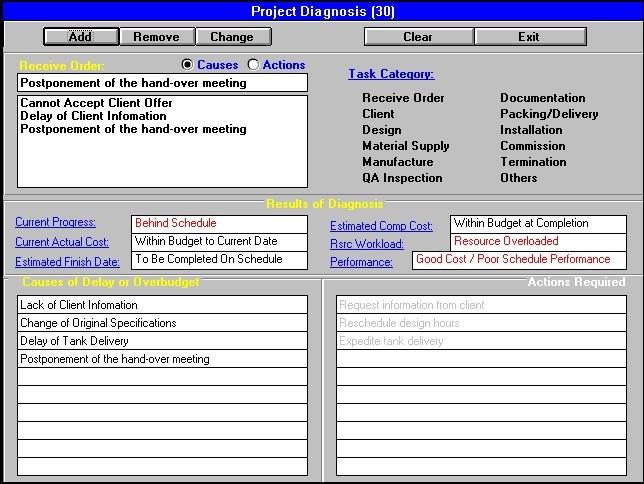Click the Current Progress link
The width and height of the screenshot is (644, 484).
coord(55,222)
